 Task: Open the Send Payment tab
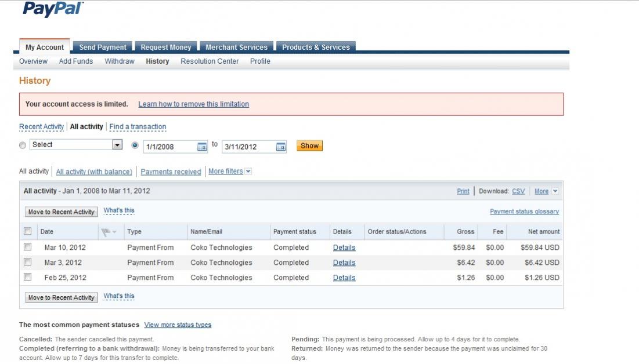103,47
